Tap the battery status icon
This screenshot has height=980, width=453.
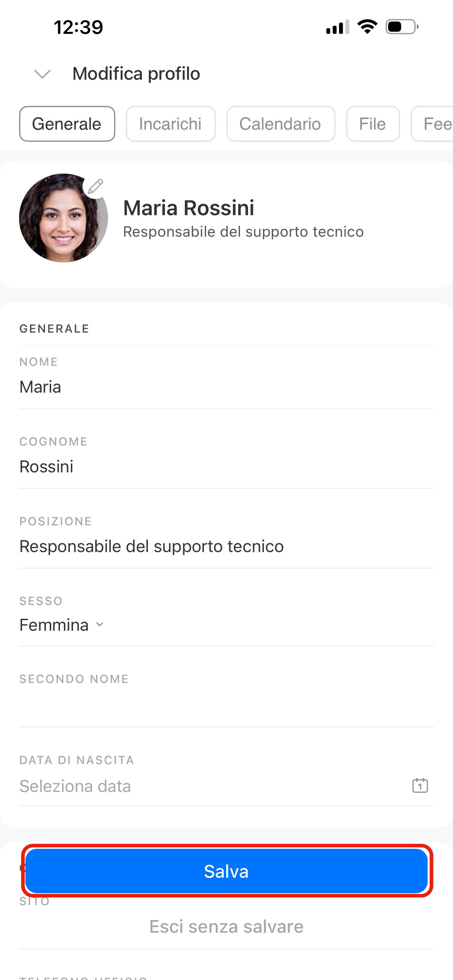(402, 26)
